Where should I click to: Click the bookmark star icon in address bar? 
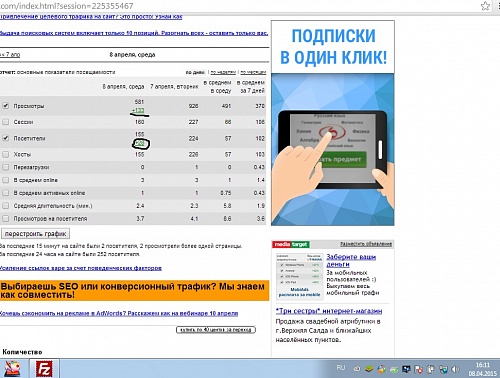coord(486,6)
